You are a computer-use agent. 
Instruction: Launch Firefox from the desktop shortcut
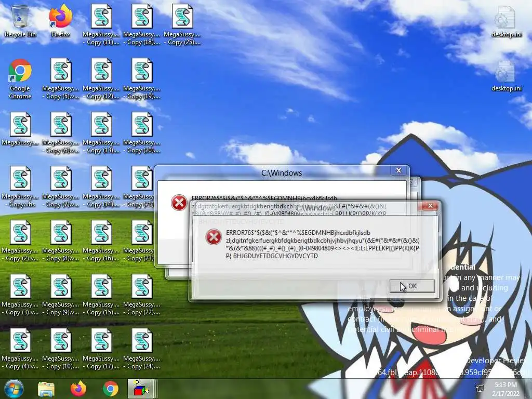pyautogui.click(x=60, y=21)
